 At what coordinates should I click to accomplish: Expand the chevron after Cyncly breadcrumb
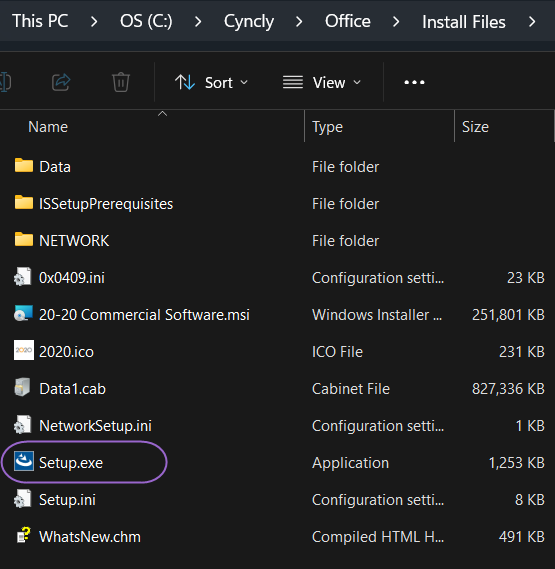(x=299, y=21)
